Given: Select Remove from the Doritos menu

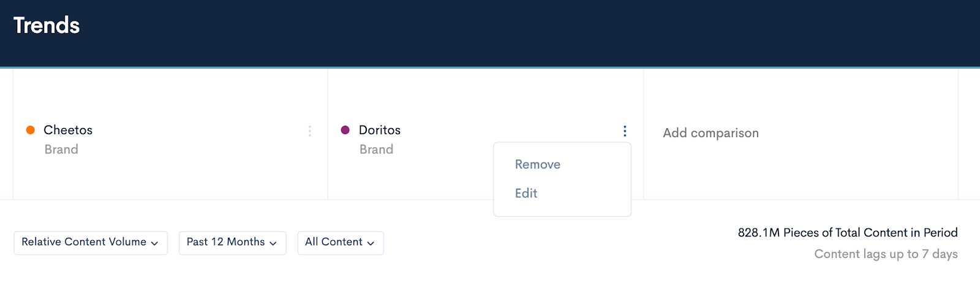Looking at the screenshot, I should pos(538,164).
